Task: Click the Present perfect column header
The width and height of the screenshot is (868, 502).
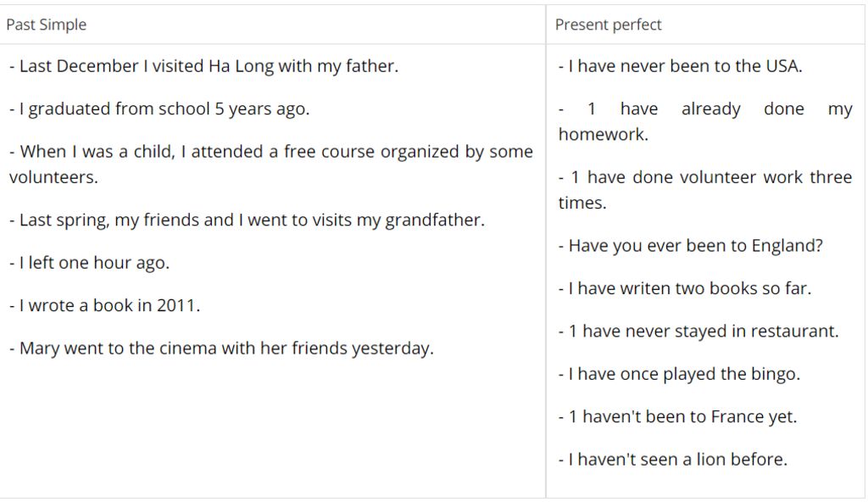Action: click(x=608, y=25)
